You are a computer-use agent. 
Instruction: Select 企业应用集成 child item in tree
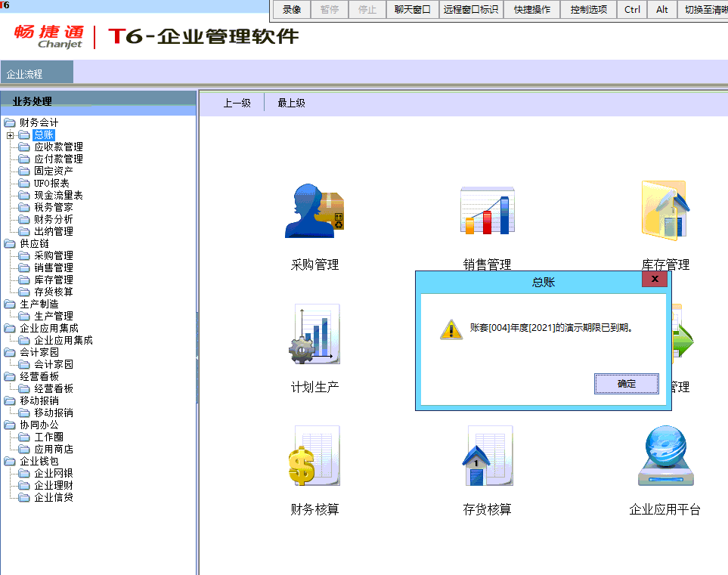click(64, 341)
